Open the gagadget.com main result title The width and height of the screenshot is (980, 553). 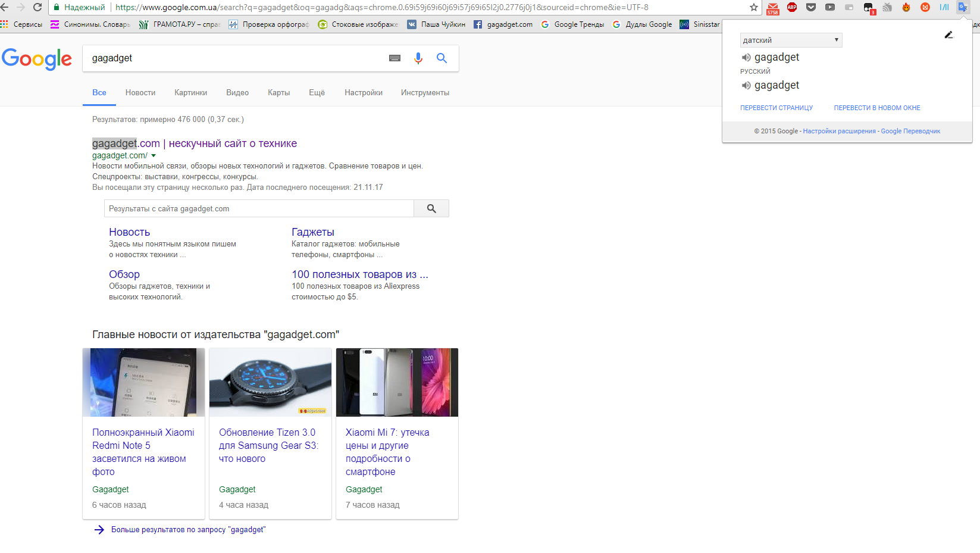(x=195, y=143)
